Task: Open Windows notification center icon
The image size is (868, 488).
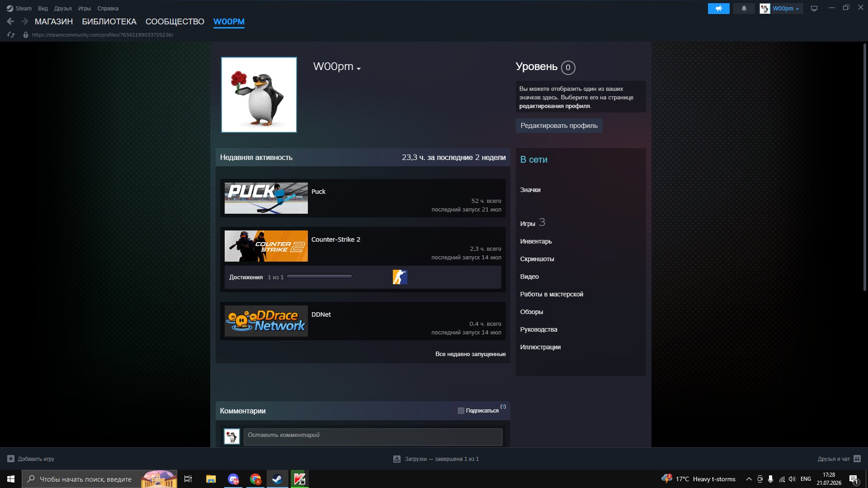Action: point(854,479)
